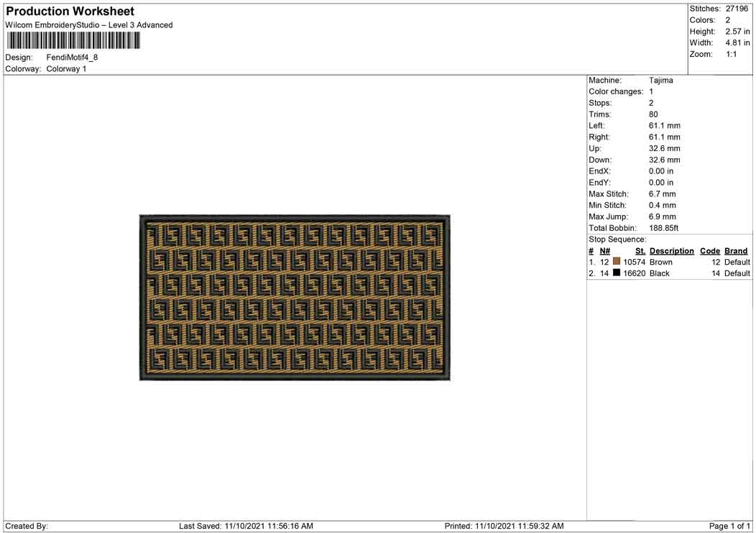Viewport: 756px width, 533px height.
Task: Click the 'Stop Sequence:' label
Action: 617,240
